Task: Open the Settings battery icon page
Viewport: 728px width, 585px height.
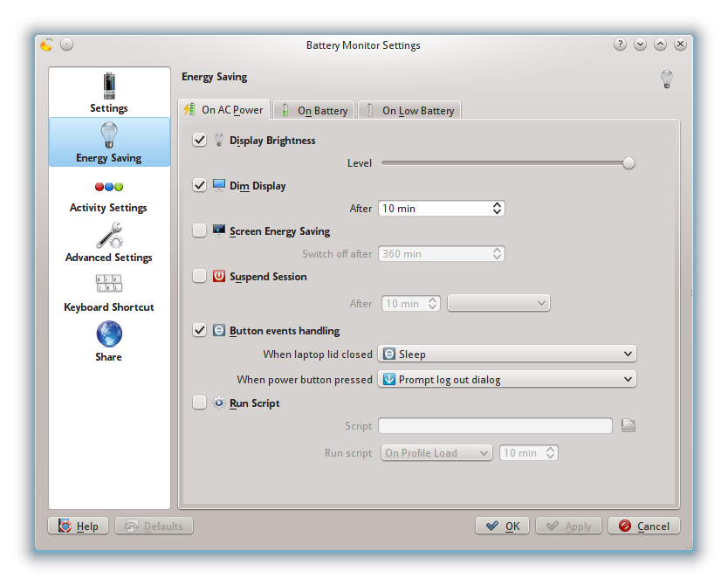Action: (x=109, y=86)
